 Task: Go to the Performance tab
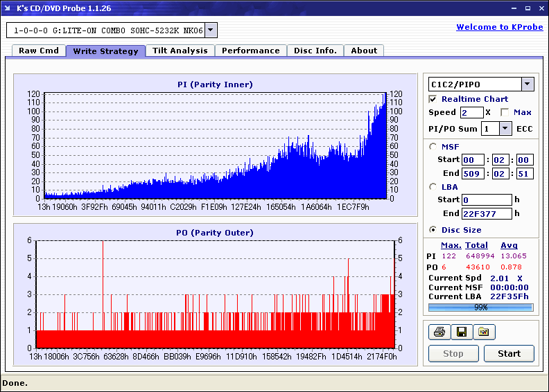coord(251,51)
